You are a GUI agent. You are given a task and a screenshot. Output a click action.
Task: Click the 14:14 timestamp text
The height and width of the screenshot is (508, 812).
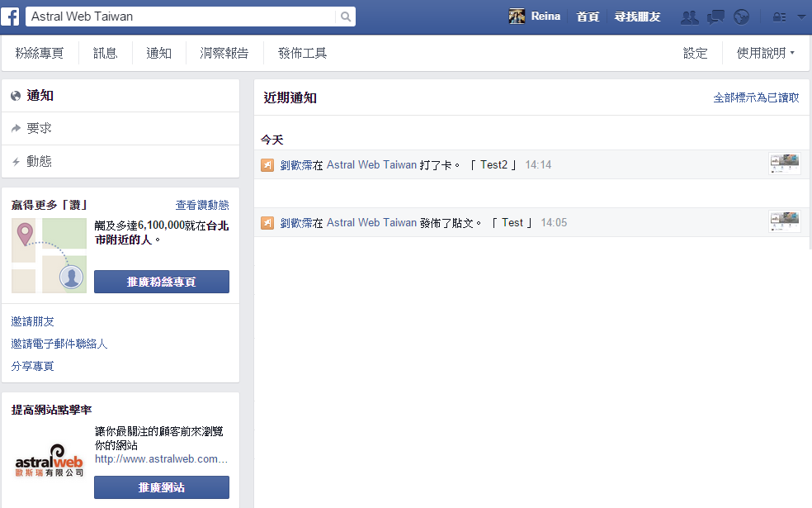[x=538, y=165]
